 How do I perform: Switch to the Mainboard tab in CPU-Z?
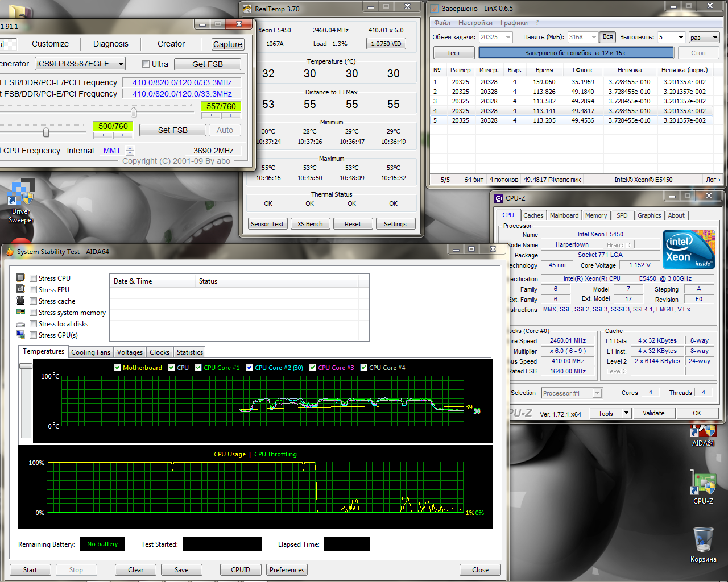564,215
